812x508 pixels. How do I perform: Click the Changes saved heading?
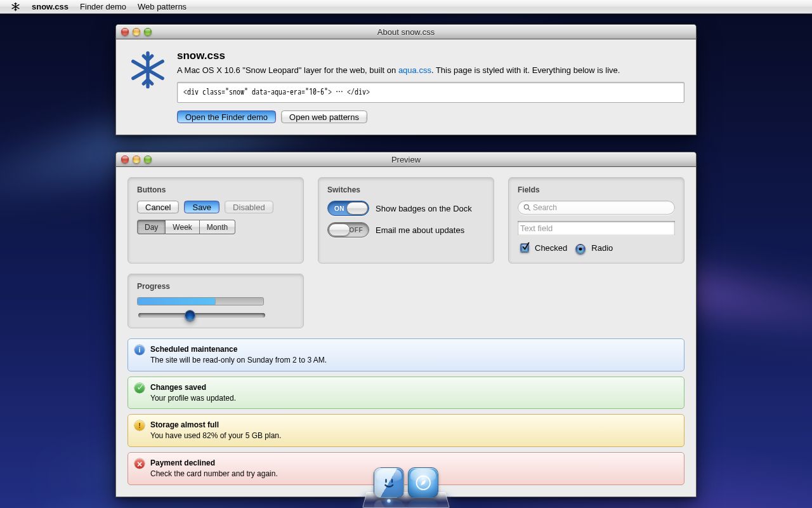click(x=178, y=387)
